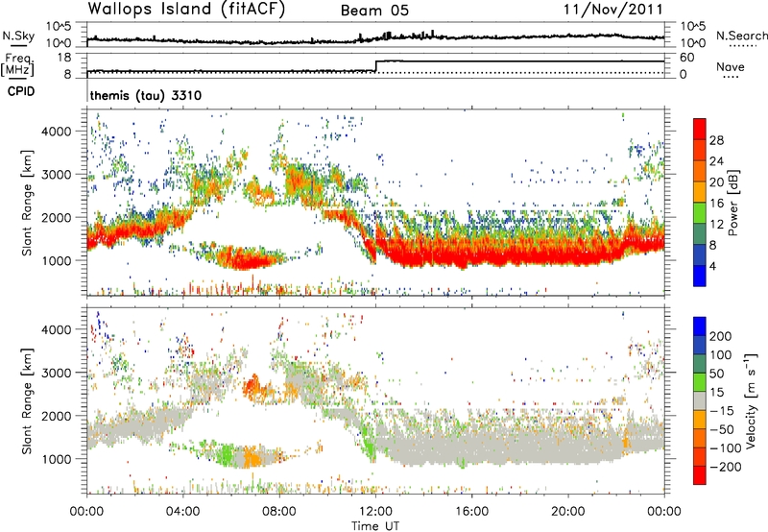Click the 'Freq. [MHz]' axis label
The image size is (768, 532).
(17, 64)
